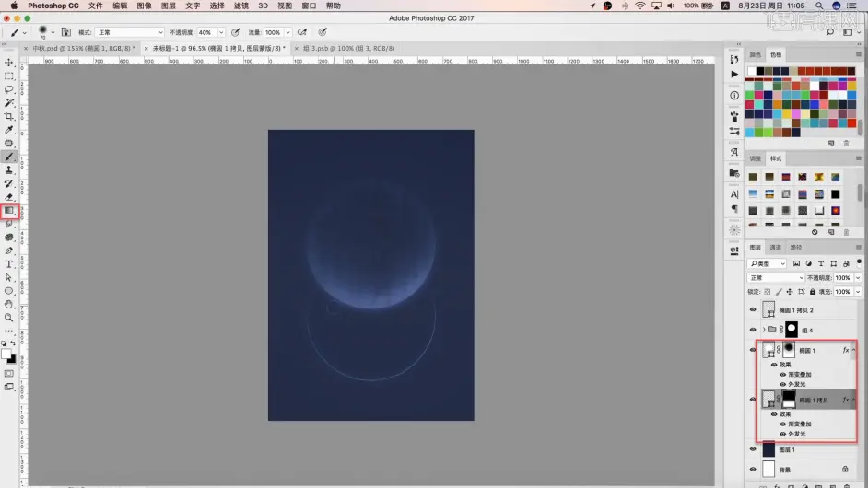This screenshot has width=868, height=488.
Task: Expand the 组 4 group
Action: point(764,330)
